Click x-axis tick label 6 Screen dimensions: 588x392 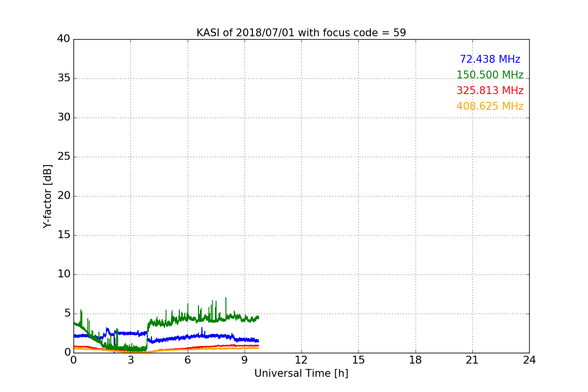(x=188, y=360)
